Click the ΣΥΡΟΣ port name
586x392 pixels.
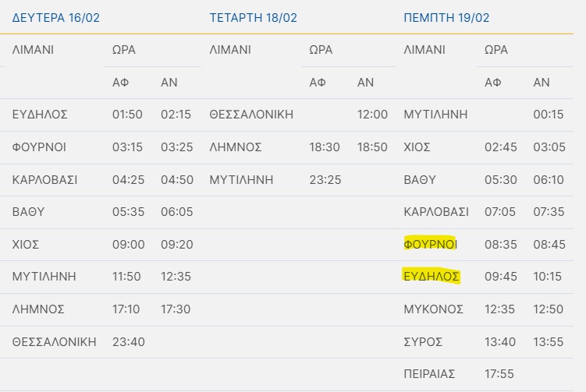[423, 341]
